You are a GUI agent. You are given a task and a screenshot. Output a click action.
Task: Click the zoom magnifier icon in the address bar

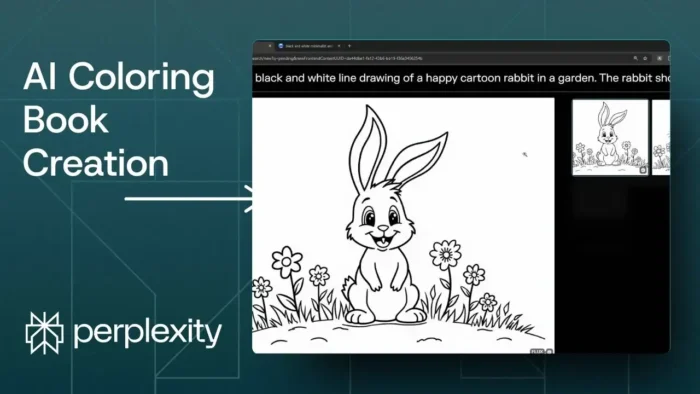(x=635, y=58)
